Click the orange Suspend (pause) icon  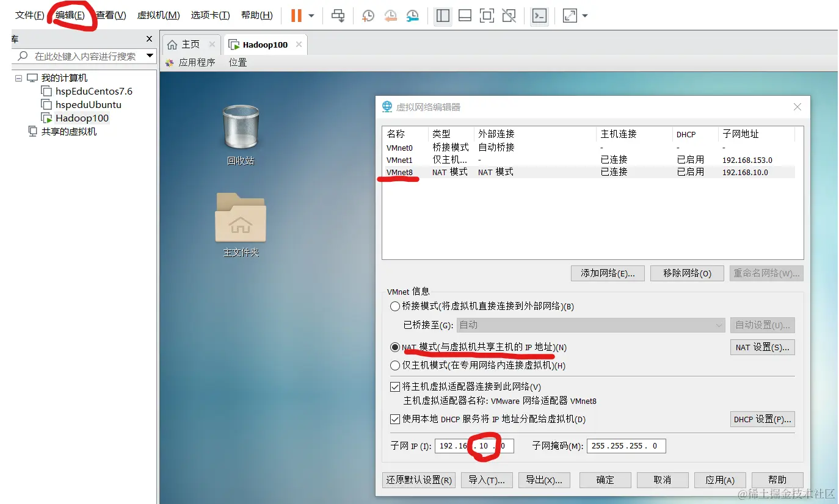pos(296,15)
